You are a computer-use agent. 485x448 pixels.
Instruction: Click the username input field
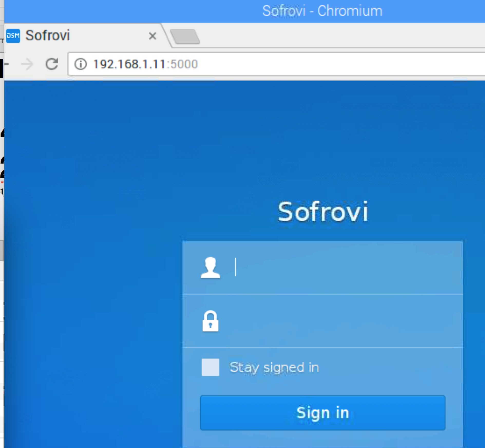coord(322,268)
